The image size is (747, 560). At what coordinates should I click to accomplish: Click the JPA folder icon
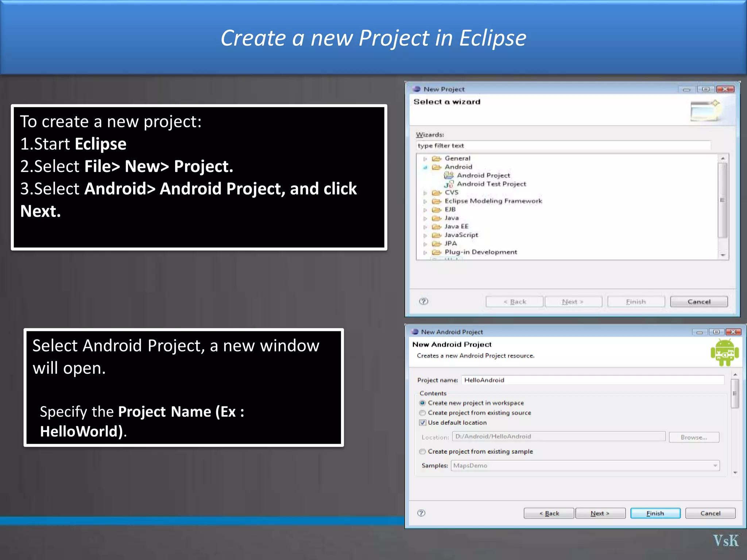point(437,244)
